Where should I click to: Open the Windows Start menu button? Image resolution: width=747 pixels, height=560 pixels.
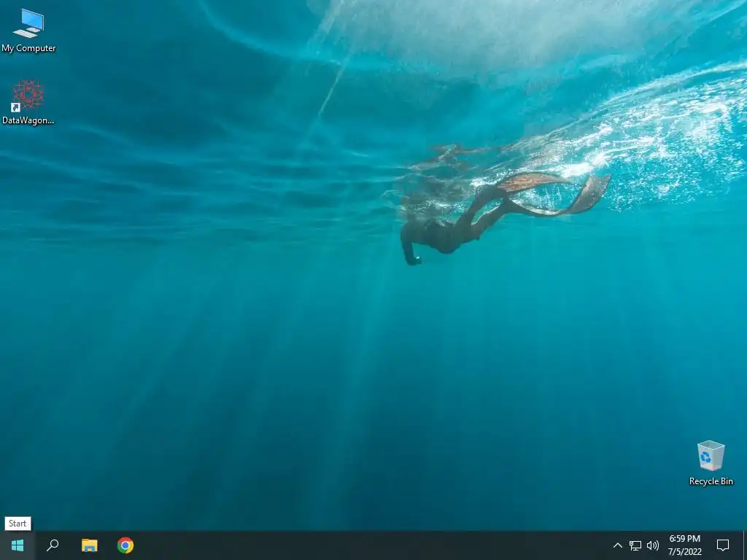pos(18,545)
